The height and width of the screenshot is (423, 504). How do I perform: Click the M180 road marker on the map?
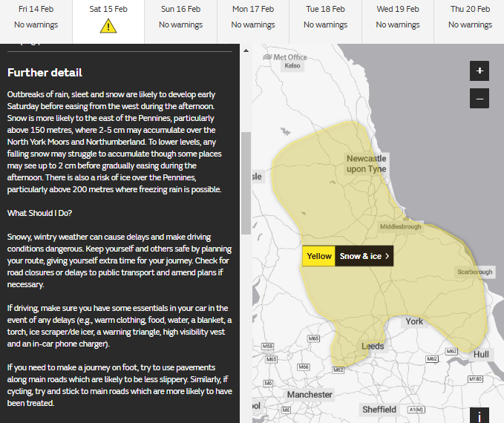coord(475,379)
